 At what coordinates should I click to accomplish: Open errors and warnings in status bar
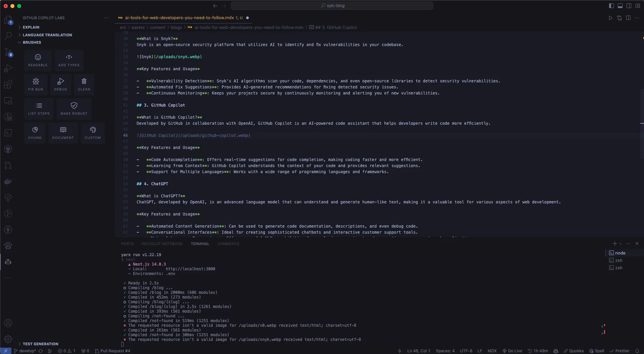point(66,351)
